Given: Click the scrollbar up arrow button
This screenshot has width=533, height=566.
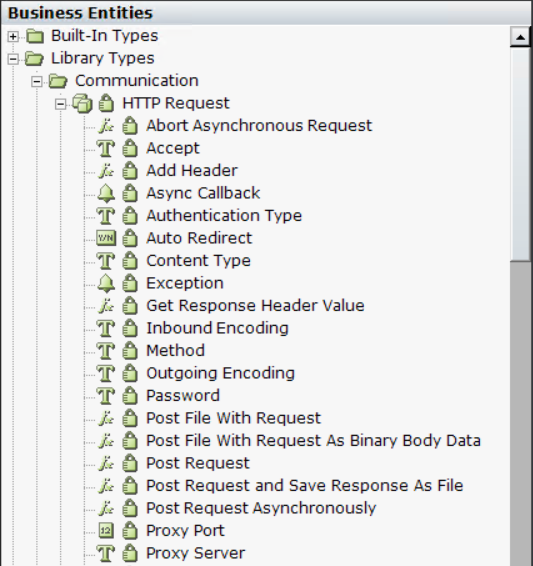Looking at the screenshot, I should coord(520,37).
